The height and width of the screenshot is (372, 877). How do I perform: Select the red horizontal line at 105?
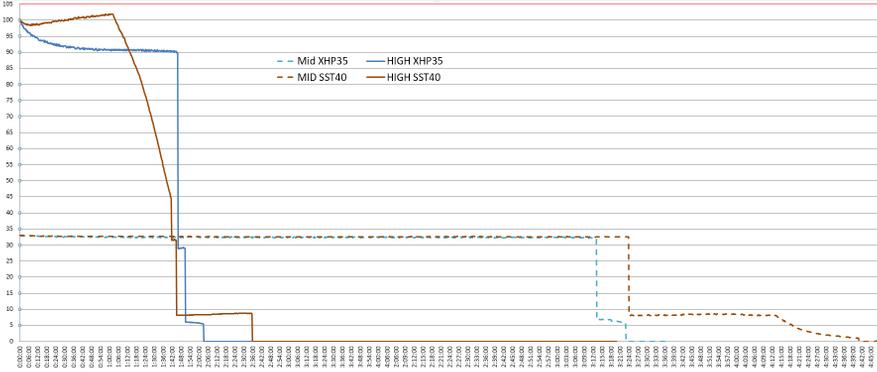[x=447, y=4]
